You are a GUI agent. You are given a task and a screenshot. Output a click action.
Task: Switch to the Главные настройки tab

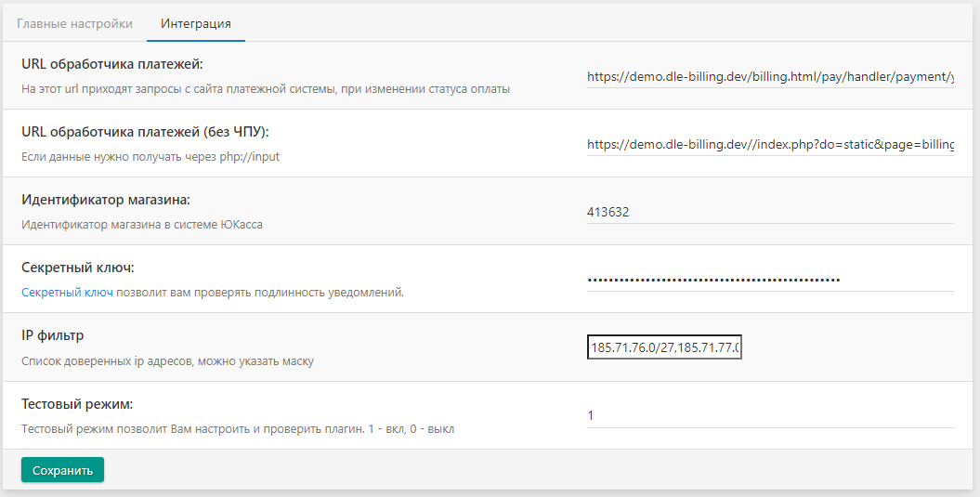pos(74,23)
